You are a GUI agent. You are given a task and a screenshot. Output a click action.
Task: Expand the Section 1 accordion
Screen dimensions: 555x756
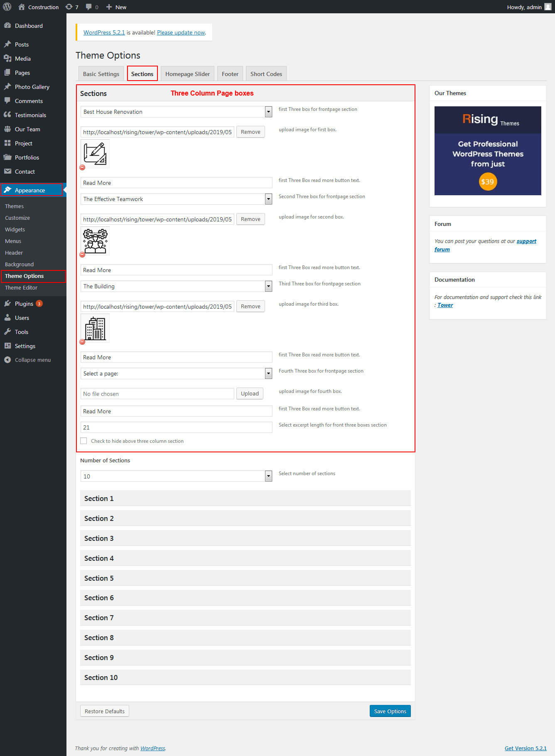pos(245,498)
